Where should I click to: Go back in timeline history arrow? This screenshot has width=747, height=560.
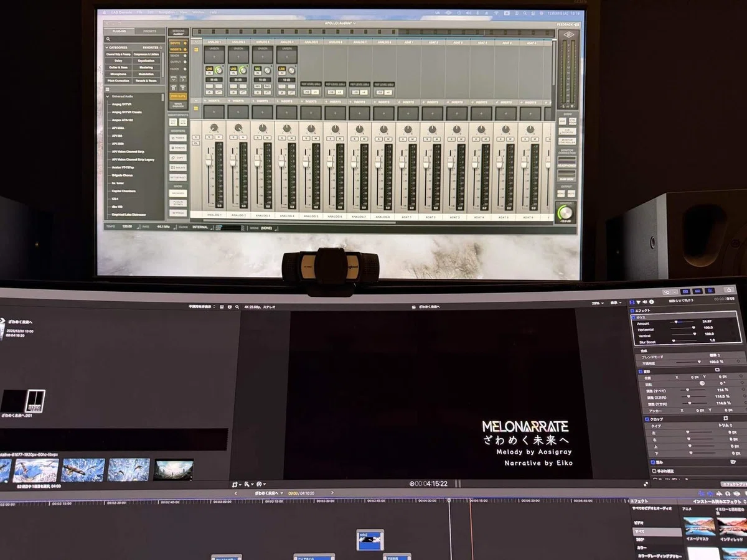coord(235,493)
